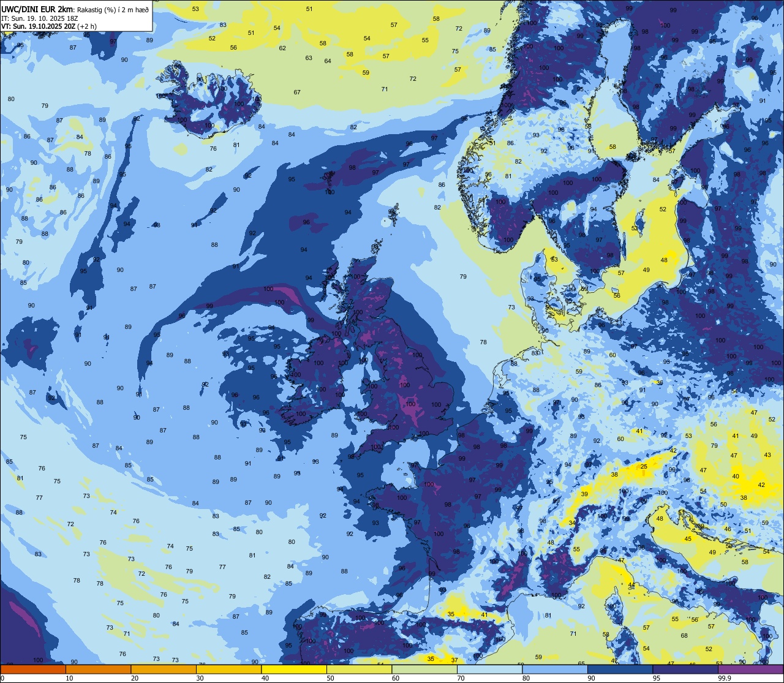Click the map title 'UWC/DINI EUR 2km'
Viewport: 784px width, 683px height.
pyautogui.click(x=37, y=9)
